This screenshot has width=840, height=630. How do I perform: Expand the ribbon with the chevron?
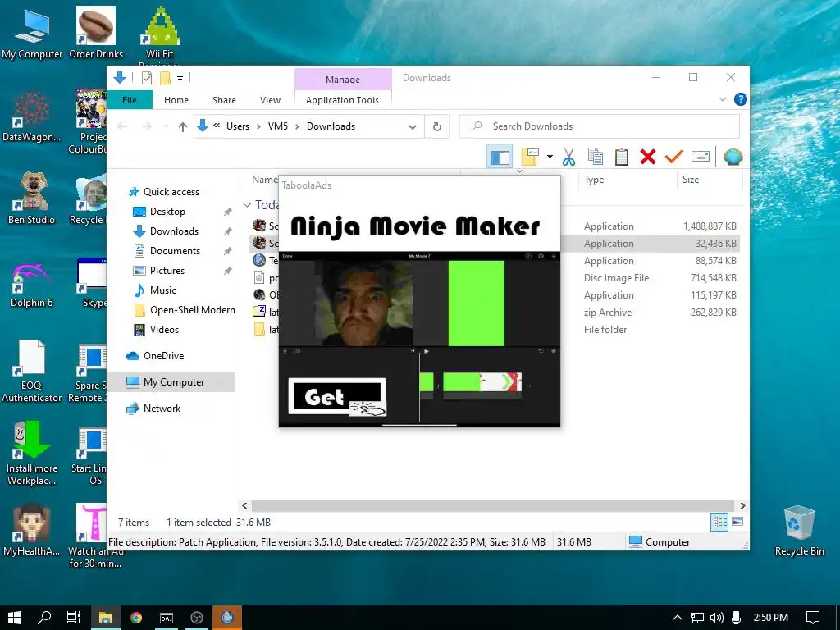tap(722, 99)
